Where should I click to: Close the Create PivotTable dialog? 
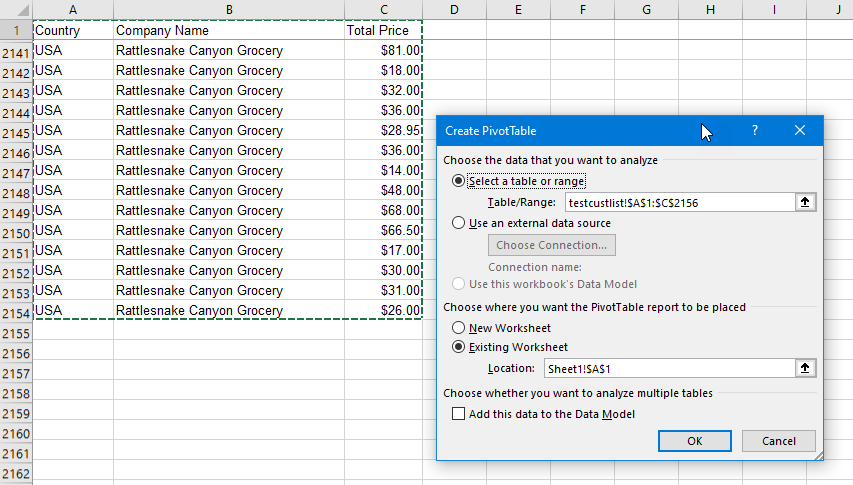(x=799, y=130)
